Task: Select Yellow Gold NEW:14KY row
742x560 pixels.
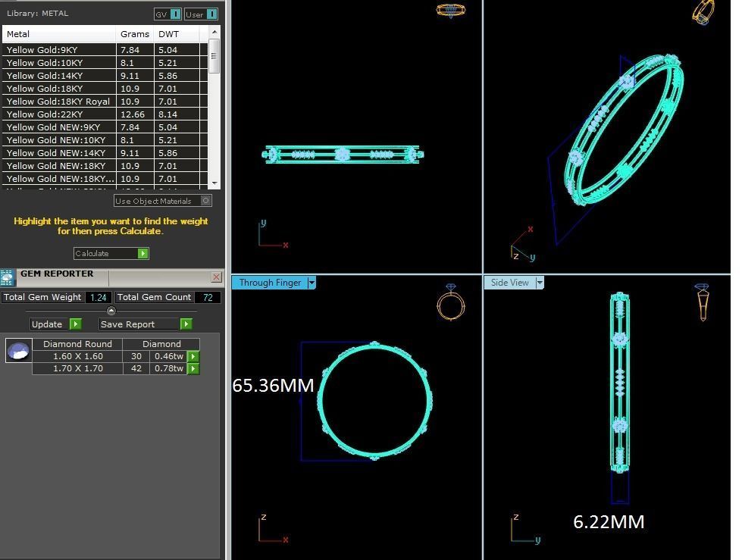Action: 105,153
